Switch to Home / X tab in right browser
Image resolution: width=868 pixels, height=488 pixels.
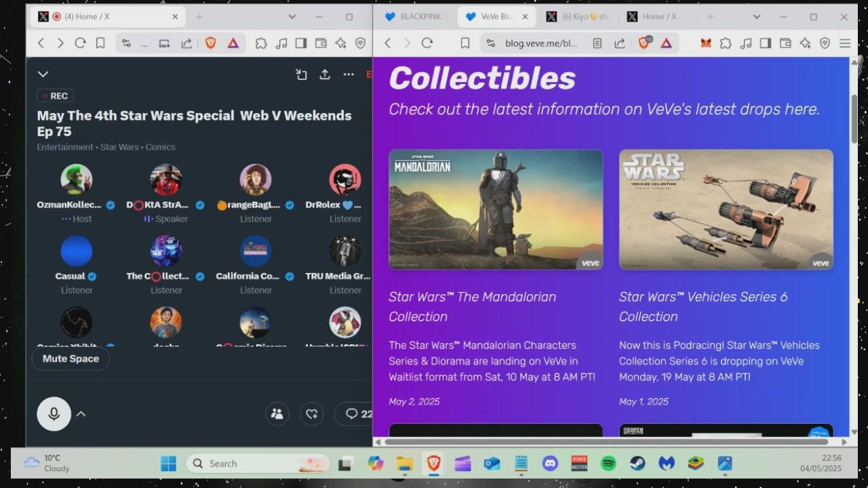[x=654, y=17]
